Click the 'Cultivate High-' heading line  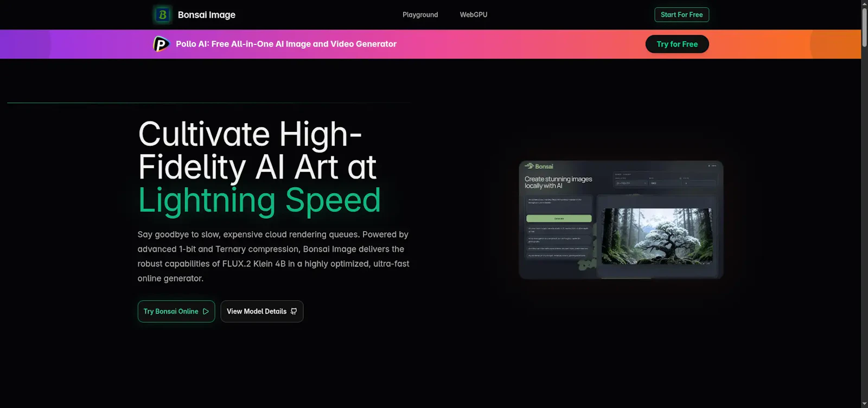tap(250, 134)
